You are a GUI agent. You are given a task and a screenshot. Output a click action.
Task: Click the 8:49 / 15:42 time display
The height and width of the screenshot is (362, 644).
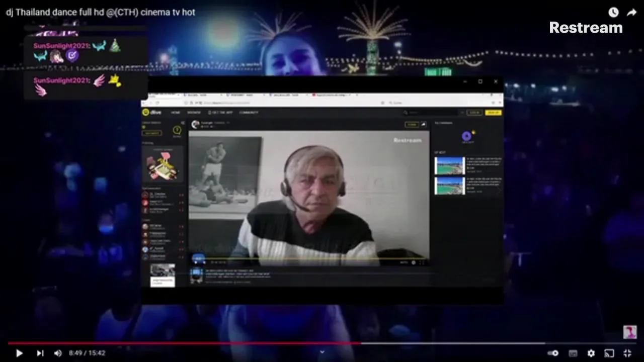tap(87, 353)
